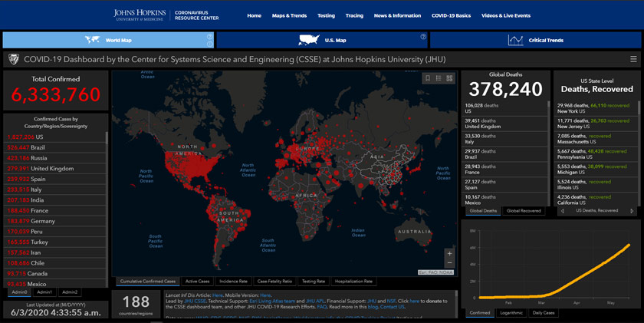This screenshot has width=644, height=323.
Task: Select the Testing Rate map tab
Action: (314, 282)
